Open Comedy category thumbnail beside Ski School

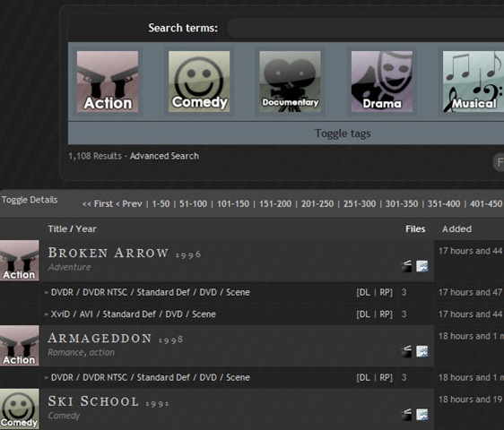click(20, 408)
